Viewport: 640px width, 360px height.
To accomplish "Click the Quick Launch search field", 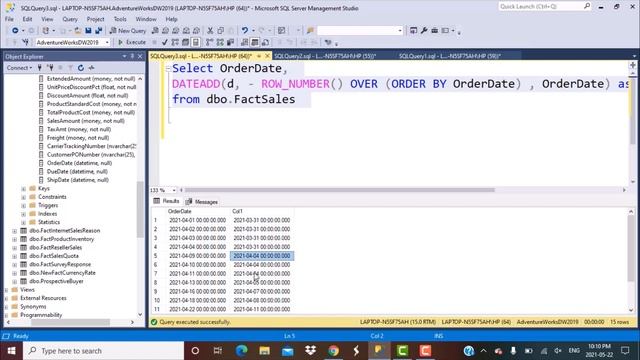I will (544, 7).
